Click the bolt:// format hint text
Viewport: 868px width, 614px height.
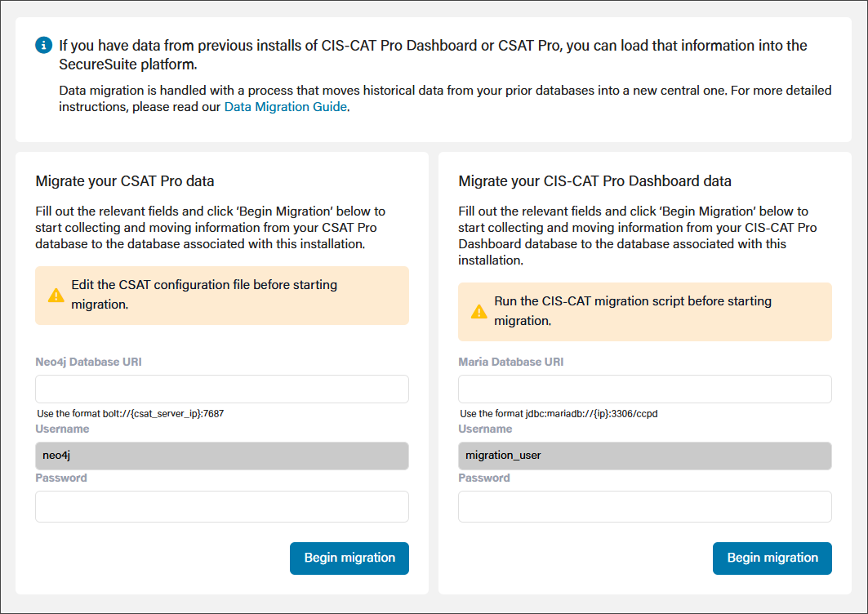tap(131, 414)
